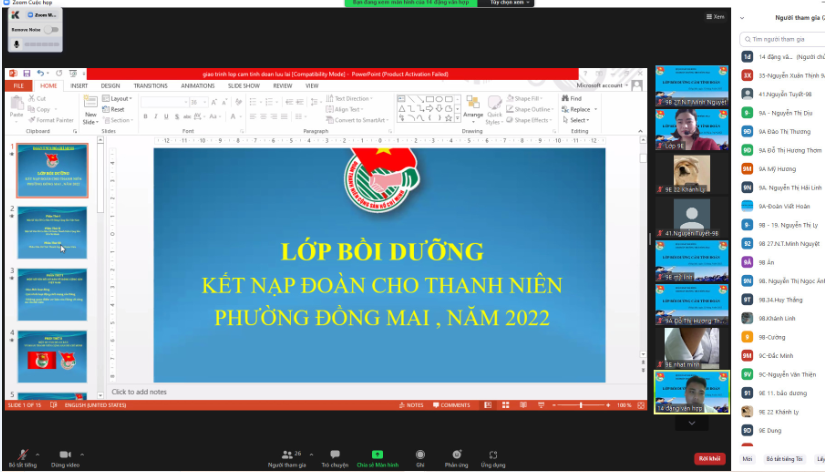Viewport: 825px width, 472px height.
Task: Select Lớp 9E video tile
Action: click(691, 129)
